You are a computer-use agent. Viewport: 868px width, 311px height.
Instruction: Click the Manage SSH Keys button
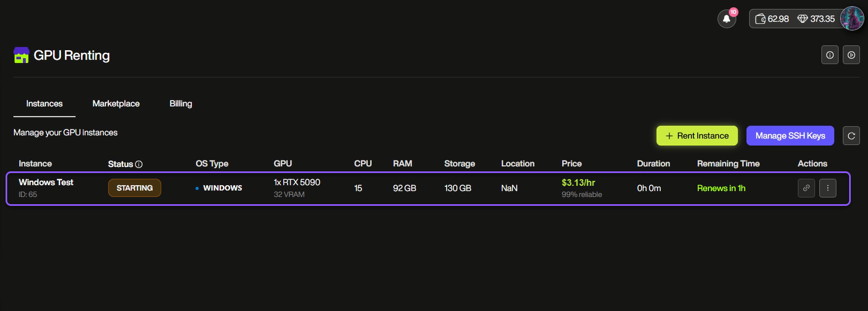(x=790, y=136)
